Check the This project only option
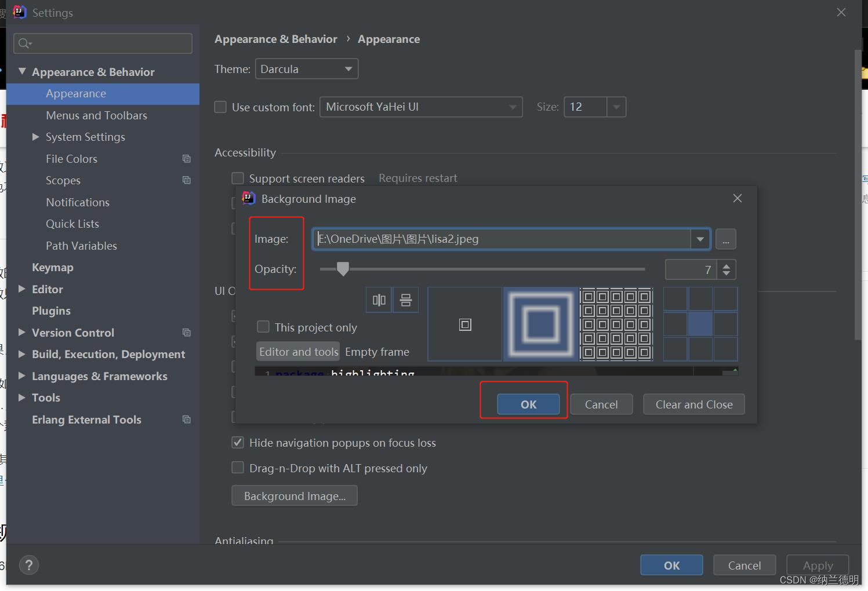The width and height of the screenshot is (868, 591). coord(263,326)
